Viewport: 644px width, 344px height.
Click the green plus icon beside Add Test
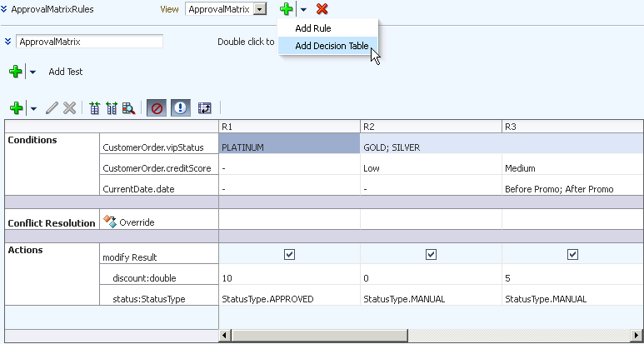tap(16, 72)
